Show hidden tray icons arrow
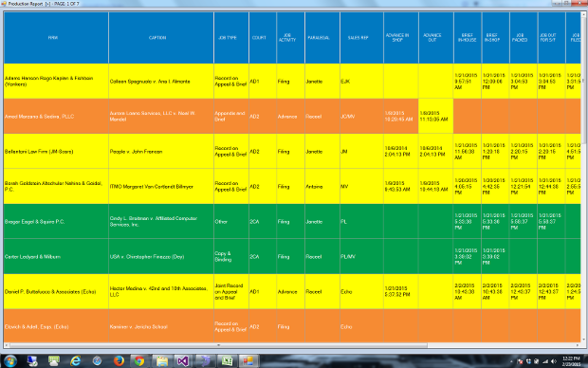Image resolution: width=588 pixels, height=368 pixels. click(x=511, y=361)
